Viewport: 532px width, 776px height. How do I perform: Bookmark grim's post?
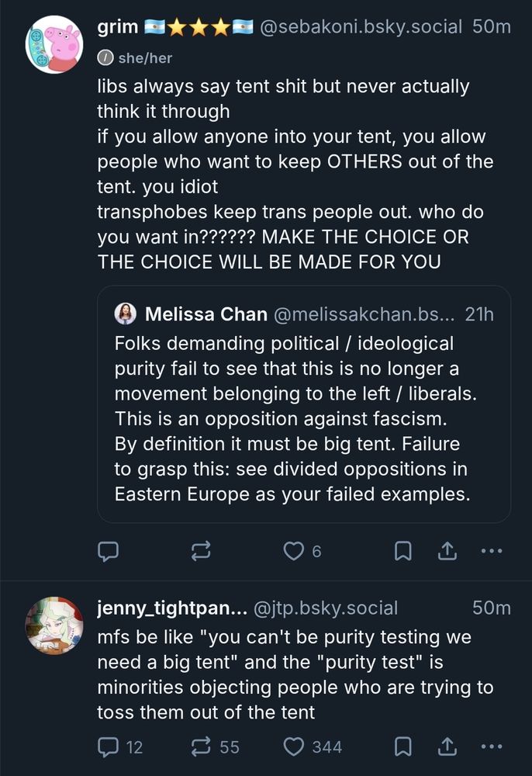(x=403, y=551)
